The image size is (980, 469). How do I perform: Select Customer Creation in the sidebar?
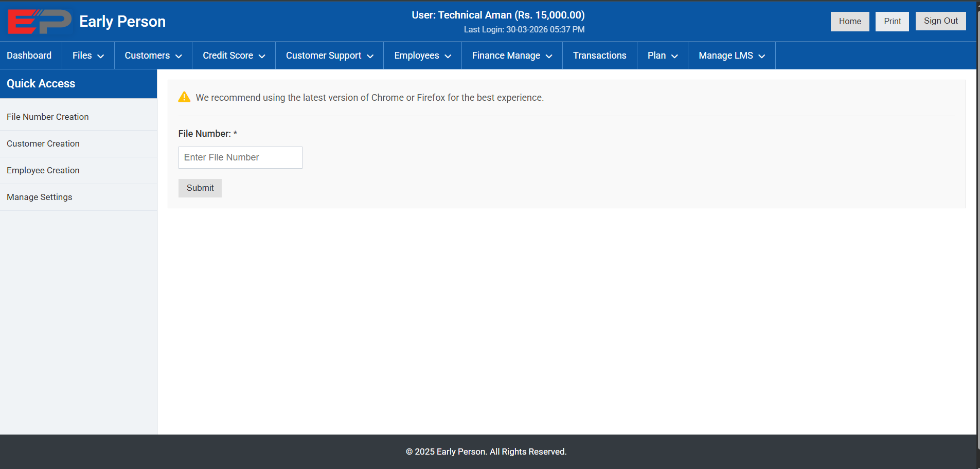[43, 143]
